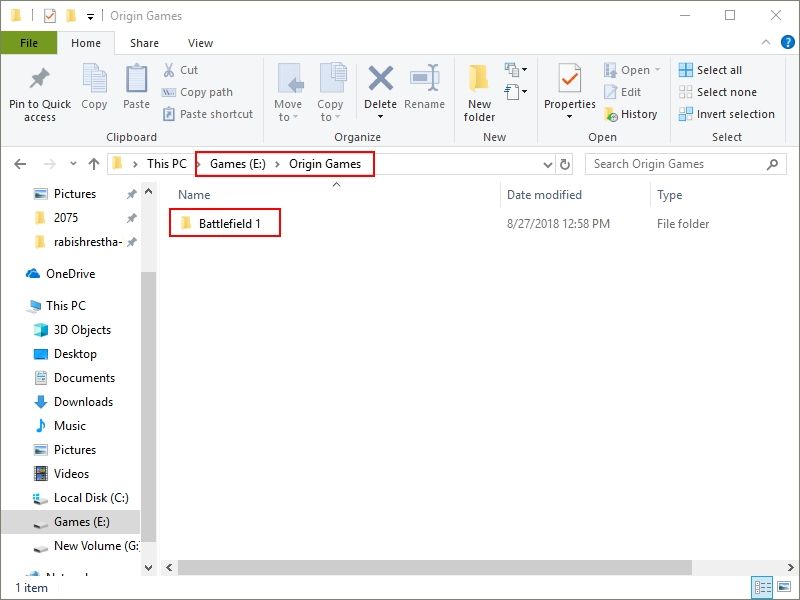Go up one folder level
Viewport: 800px width, 600px height.
[x=94, y=164]
